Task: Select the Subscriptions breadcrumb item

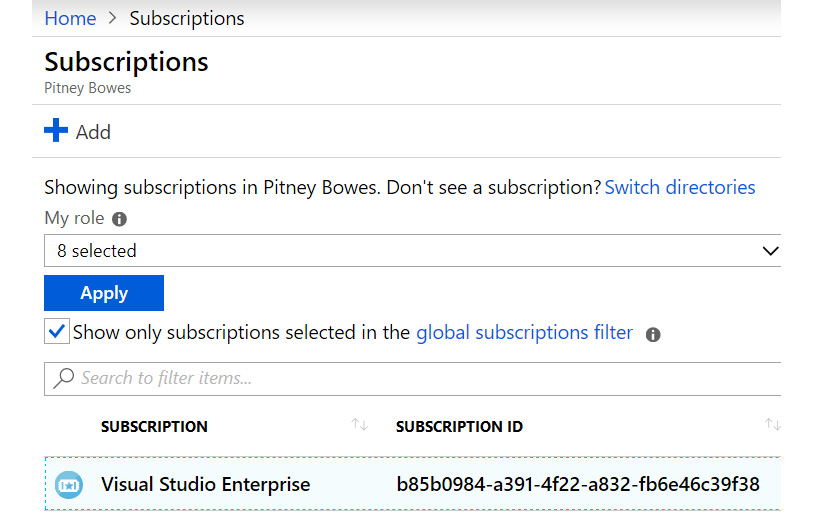Action: click(x=187, y=18)
